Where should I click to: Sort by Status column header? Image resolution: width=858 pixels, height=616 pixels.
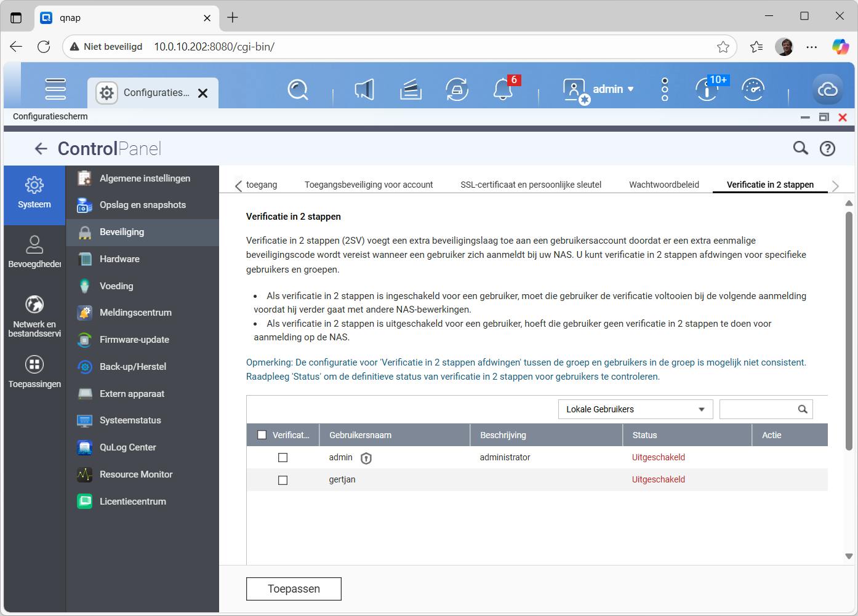[x=688, y=435]
